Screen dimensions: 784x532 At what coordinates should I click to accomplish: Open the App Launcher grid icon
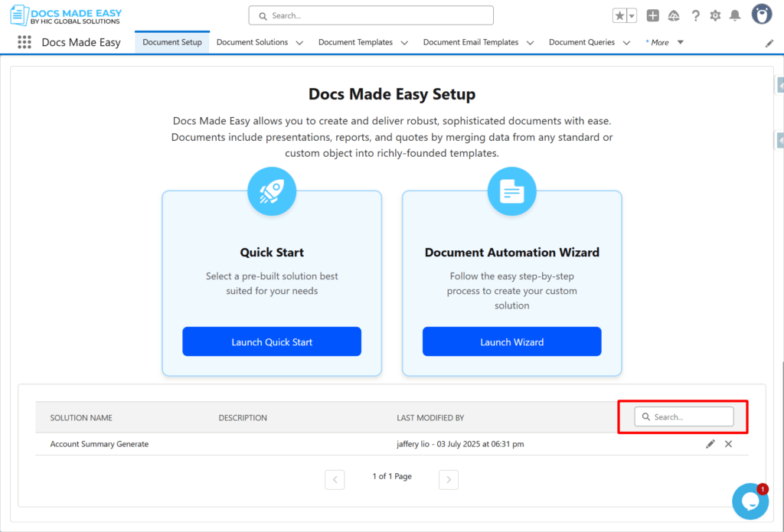coord(24,42)
